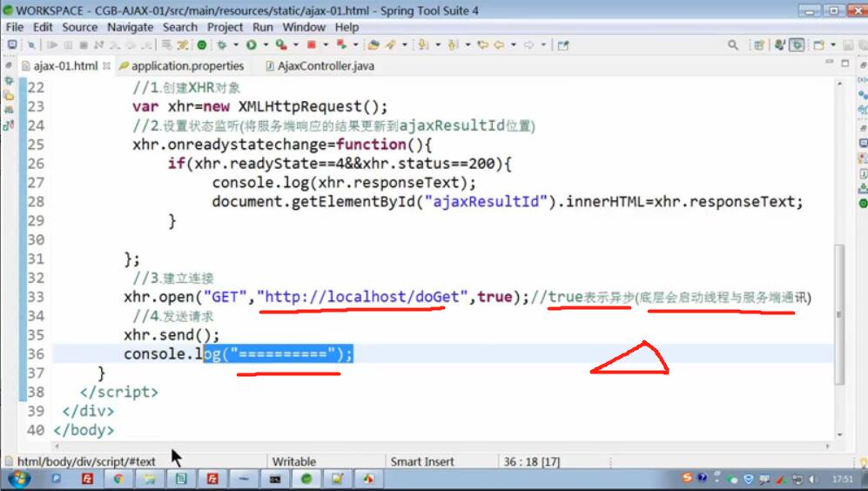Click the editor scrollbar up arrow
This screenshot has height=491, width=868.
[x=839, y=83]
